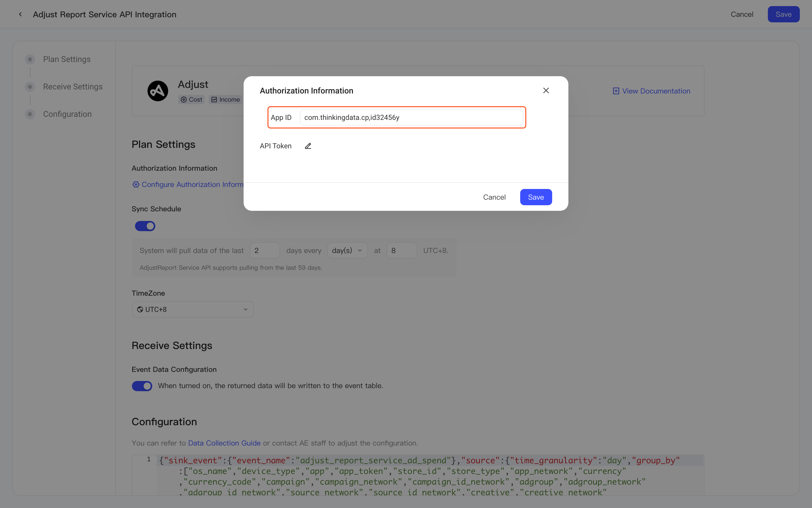The width and height of the screenshot is (812, 508).
Task: Click the Adjust logo icon
Action: 158,91
